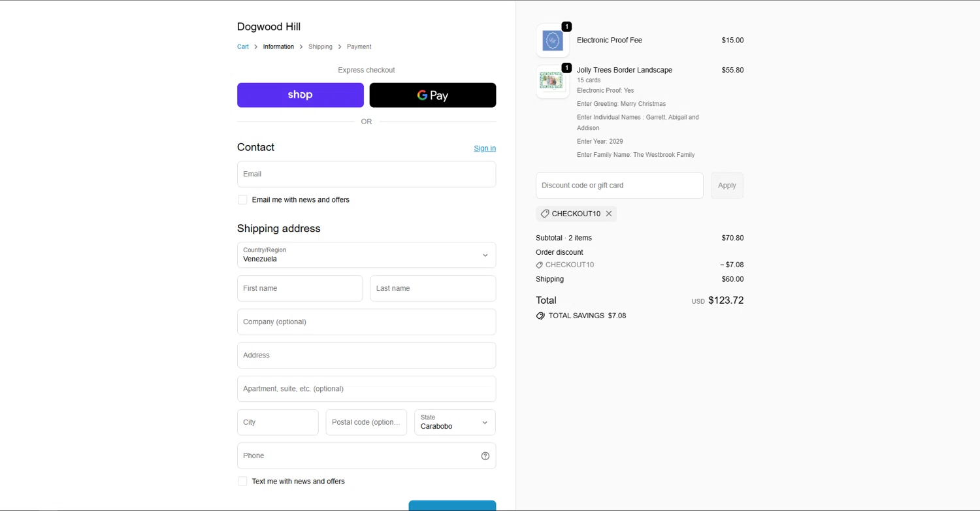Pay with the Google Pay button
The width and height of the screenshot is (980, 511).
click(x=433, y=95)
